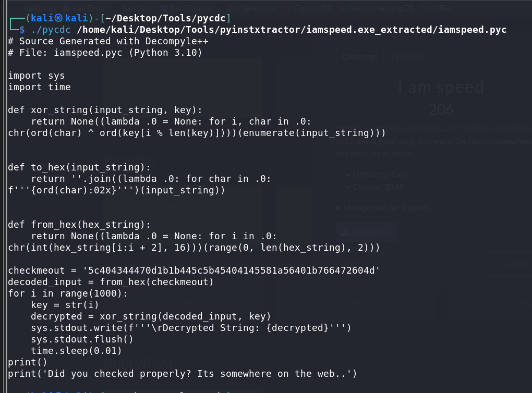Open the youtu.be song link
The image size is (532, 393).
434,128
